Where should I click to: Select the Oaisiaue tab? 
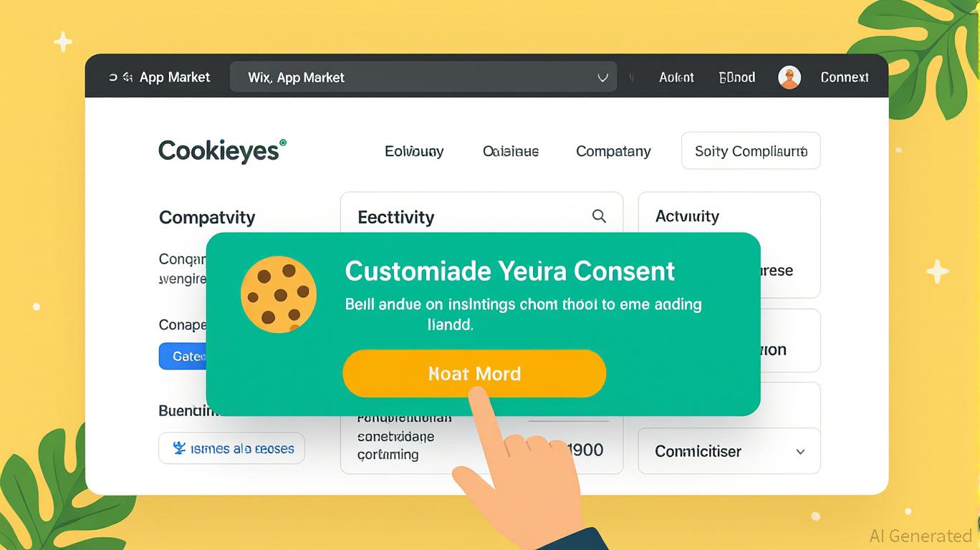point(511,151)
